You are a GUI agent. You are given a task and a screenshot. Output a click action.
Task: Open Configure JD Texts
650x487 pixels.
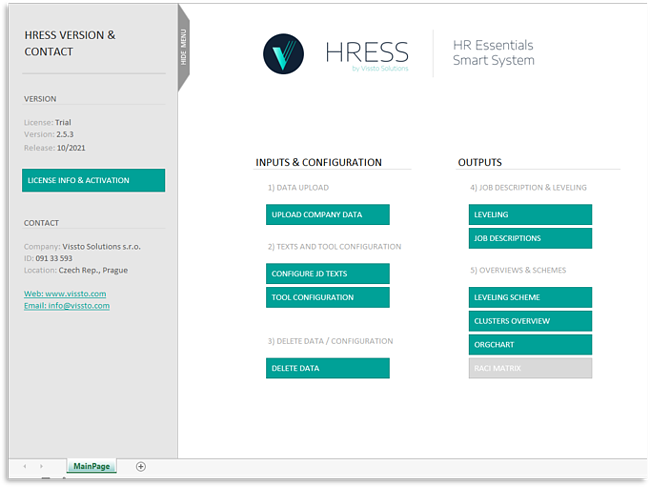[x=327, y=274]
